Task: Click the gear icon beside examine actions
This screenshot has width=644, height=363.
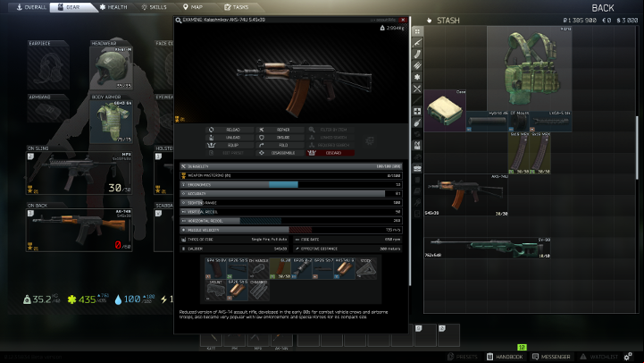Action: point(370,141)
